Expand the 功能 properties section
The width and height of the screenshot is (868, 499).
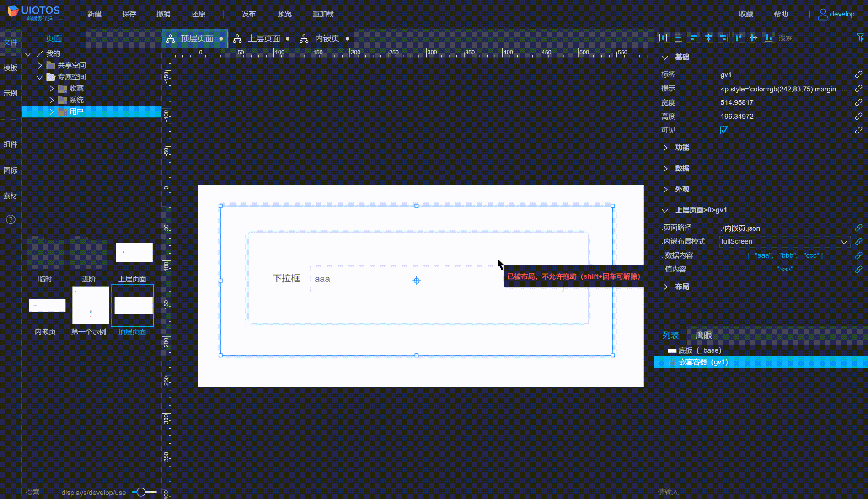(665, 148)
